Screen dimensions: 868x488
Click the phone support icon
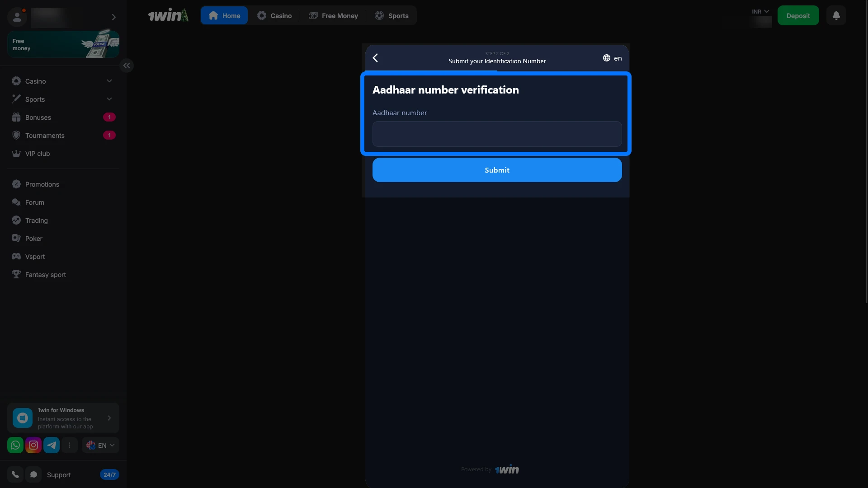[x=15, y=474]
